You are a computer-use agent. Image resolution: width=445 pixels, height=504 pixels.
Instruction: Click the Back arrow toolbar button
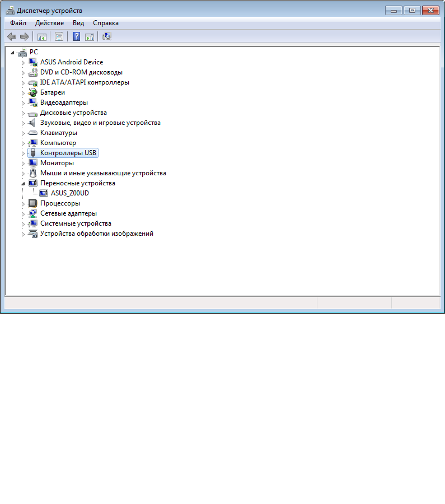tap(11, 36)
